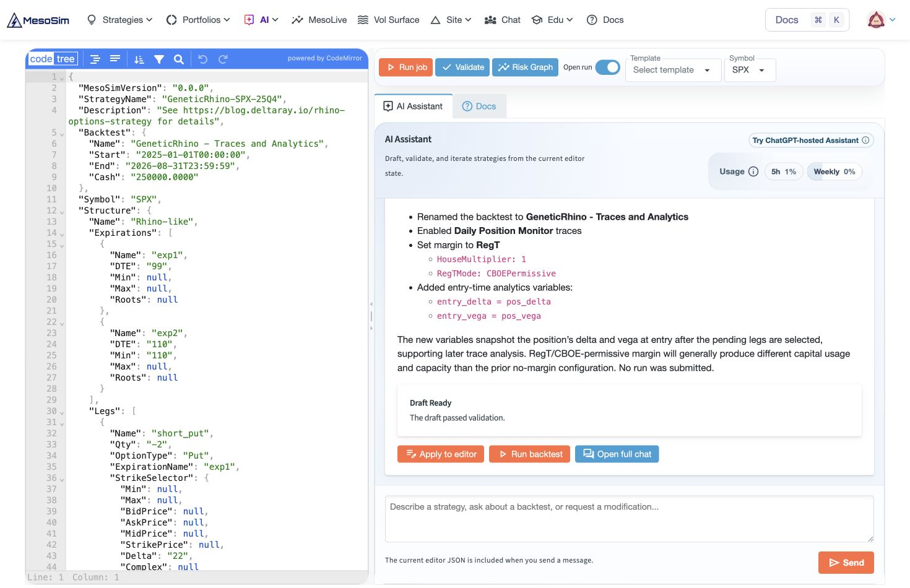Collapse the Legs array at line 30
910x588 pixels.
[62, 412]
